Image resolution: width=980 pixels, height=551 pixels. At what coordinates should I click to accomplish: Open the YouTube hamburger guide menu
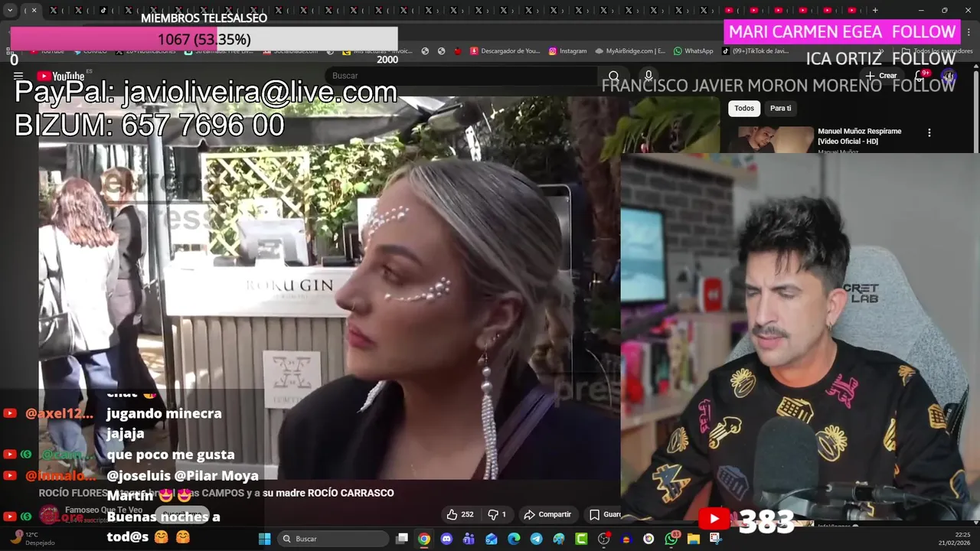pyautogui.click(x=18, y=76)
